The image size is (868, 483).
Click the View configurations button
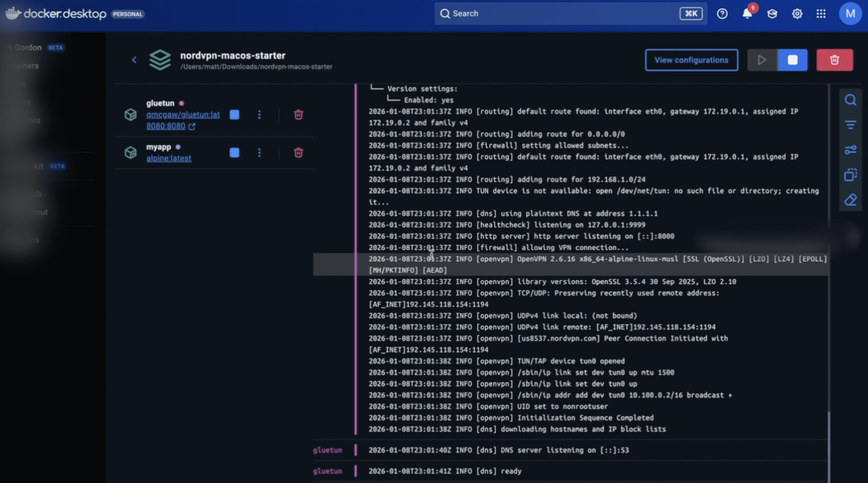pos(691,60)
